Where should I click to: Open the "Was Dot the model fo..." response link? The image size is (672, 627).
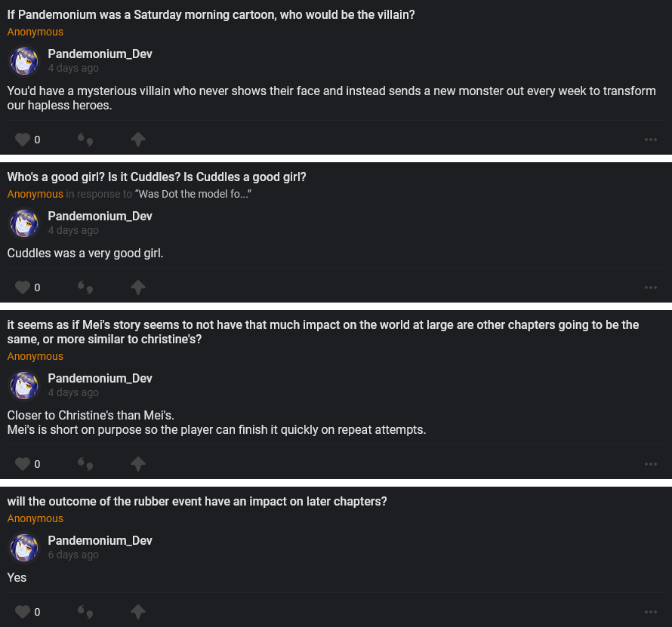[193, 195]
